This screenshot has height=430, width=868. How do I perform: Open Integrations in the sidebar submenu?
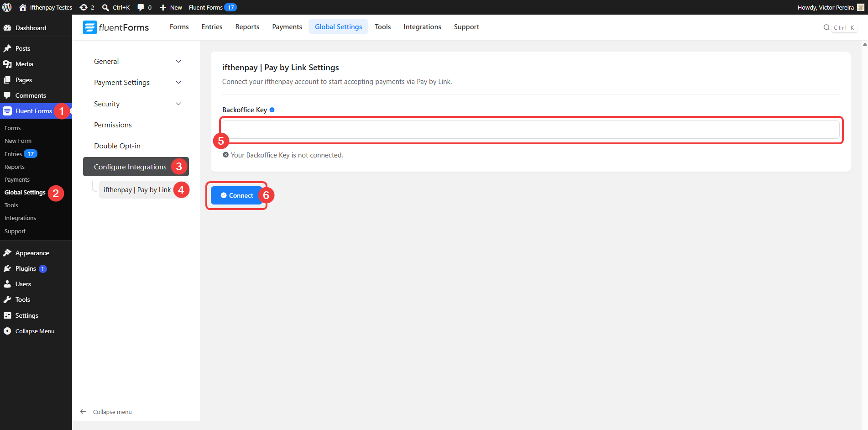click(x=20, y=218)
